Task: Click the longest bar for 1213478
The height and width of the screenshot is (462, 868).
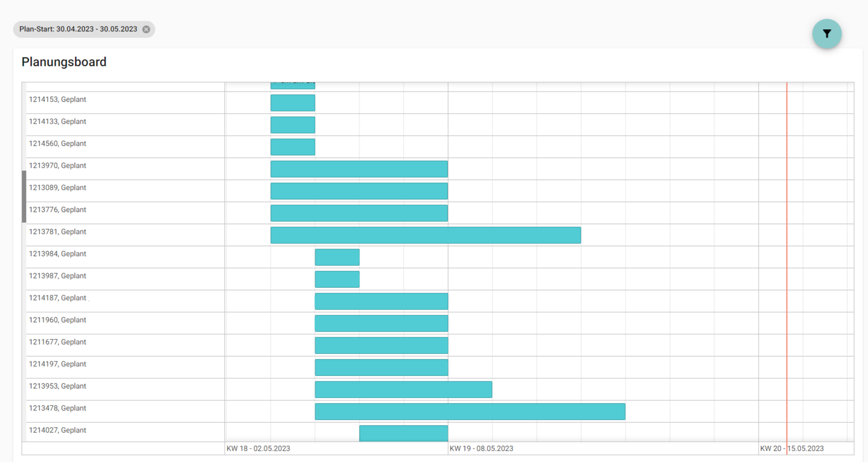Action: 470,412
